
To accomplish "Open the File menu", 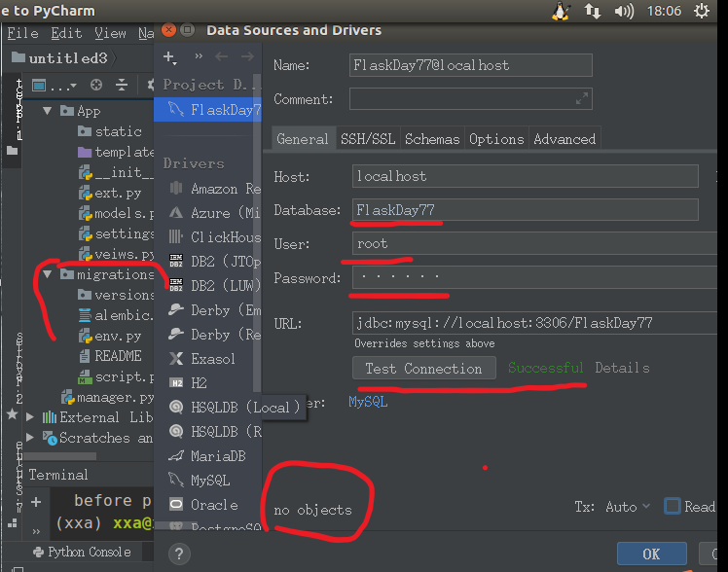I will pyautogui.click(x=22, y=33).
